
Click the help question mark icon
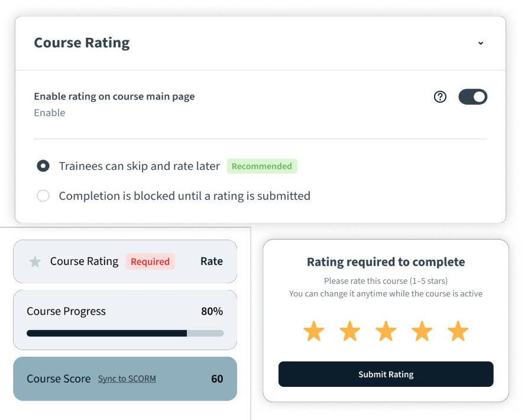[x=440, y=97]
